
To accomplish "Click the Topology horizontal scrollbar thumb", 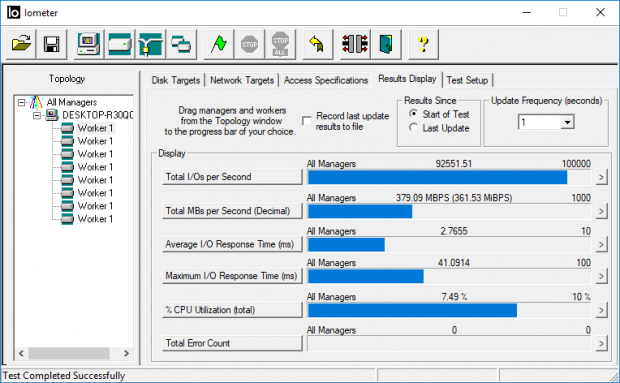I will [x=69, y=353].
